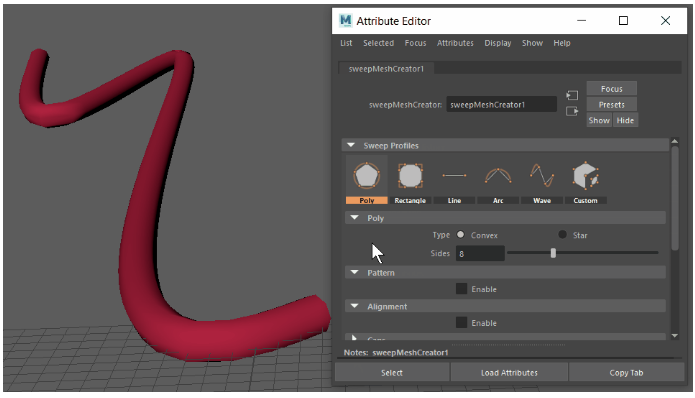
Task: Open the Show menu
Action: click(x=532, y=43)
